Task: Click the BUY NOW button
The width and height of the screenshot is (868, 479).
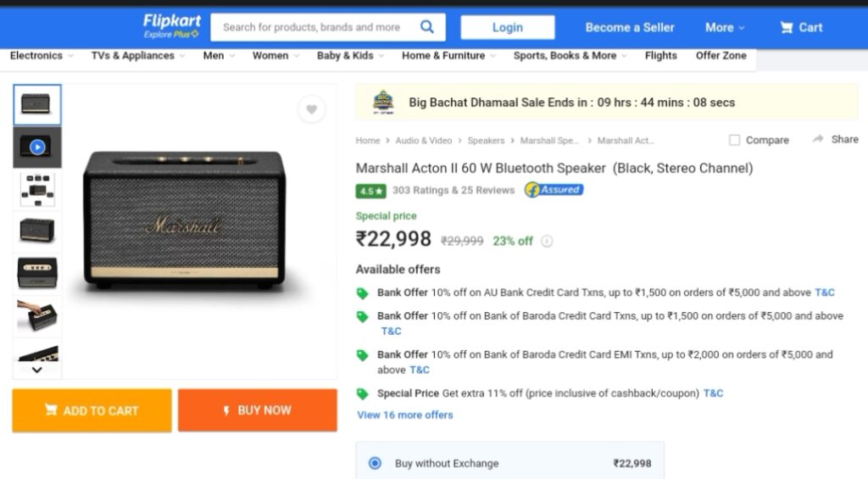Action: [x=258, y=410]
